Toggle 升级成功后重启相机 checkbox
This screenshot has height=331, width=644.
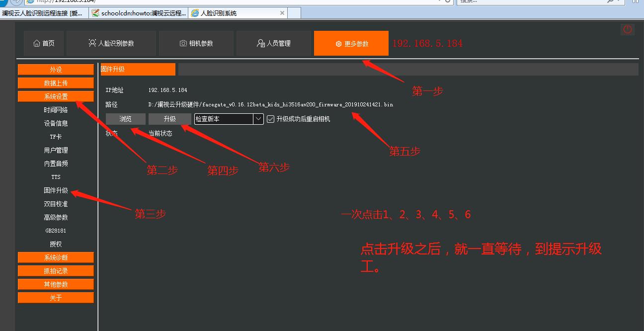tap(271, 119)
